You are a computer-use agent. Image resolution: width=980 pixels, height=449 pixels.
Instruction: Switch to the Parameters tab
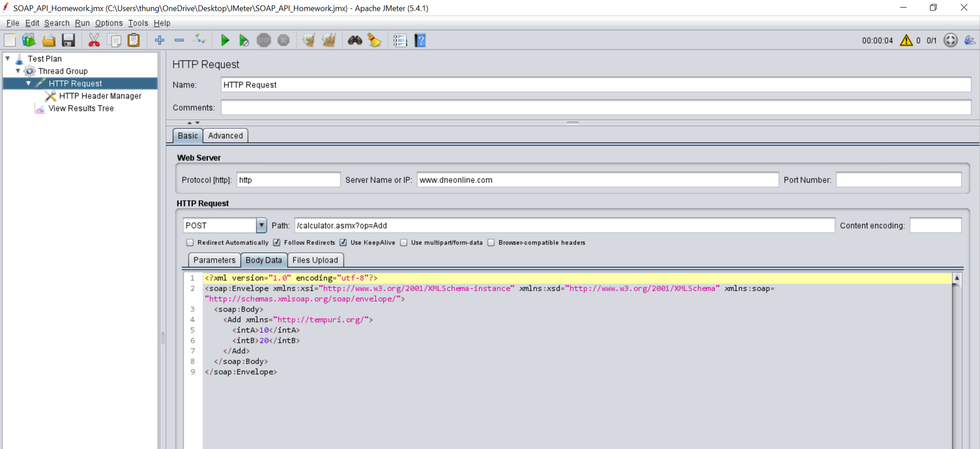click(x=214, y=260)
